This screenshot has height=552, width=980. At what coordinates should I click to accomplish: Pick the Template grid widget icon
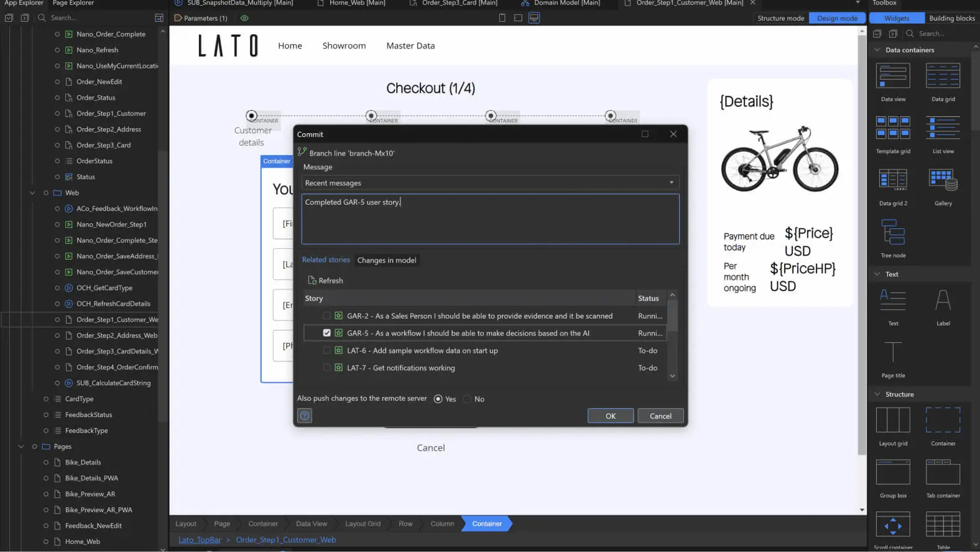click(893, 127)
